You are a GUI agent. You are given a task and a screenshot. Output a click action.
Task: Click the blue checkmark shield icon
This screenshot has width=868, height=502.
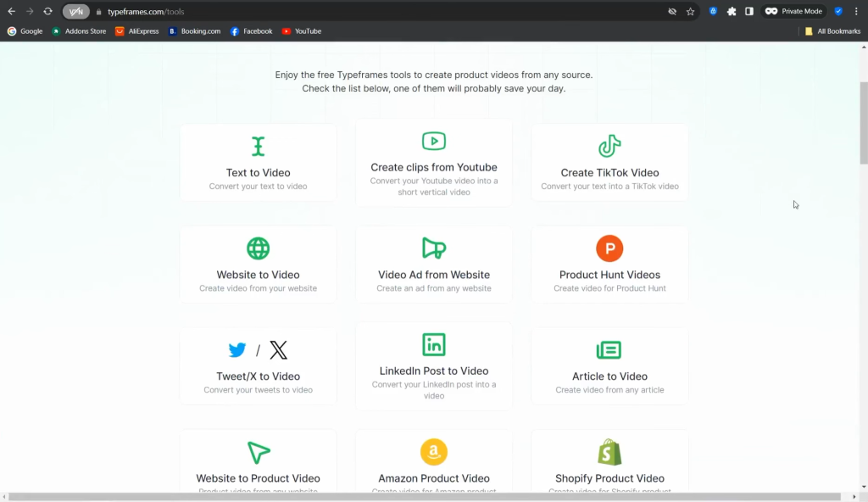pos(838,11)
